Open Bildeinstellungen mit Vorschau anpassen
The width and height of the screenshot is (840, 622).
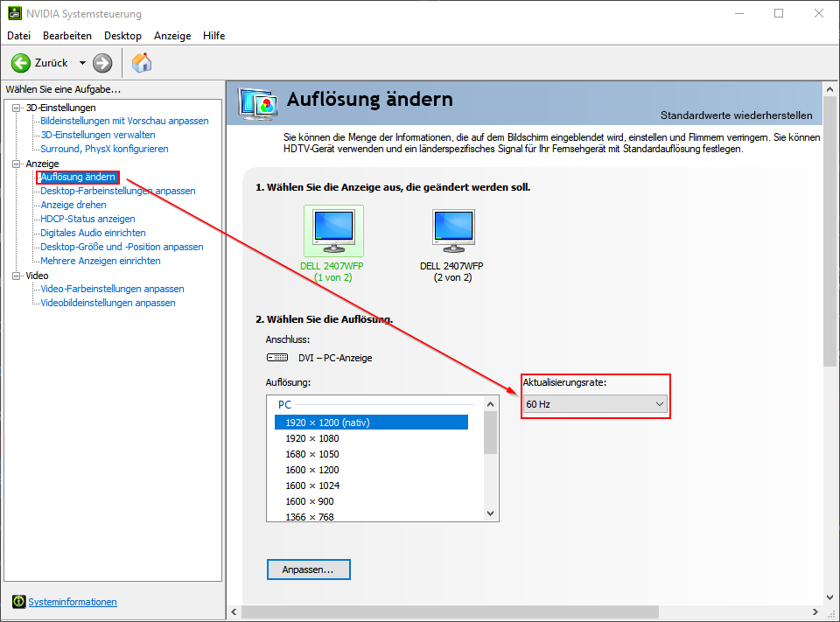click(124, 121)
